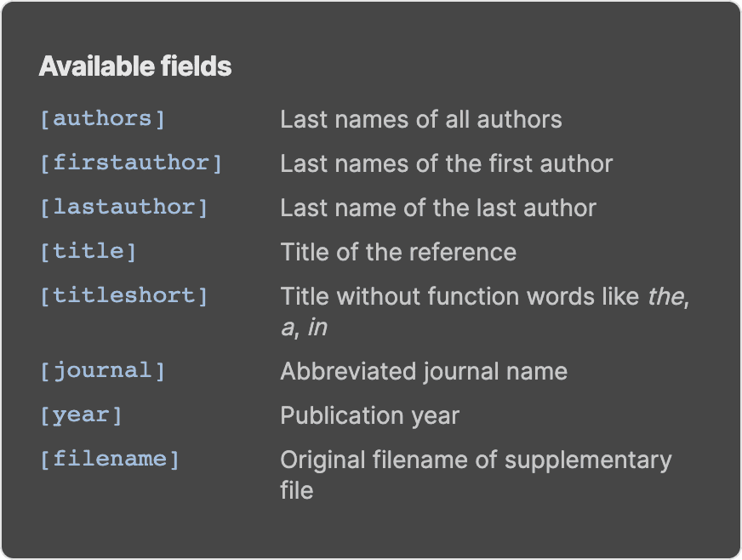Click the italic example word 'in'

click(317, 327)
